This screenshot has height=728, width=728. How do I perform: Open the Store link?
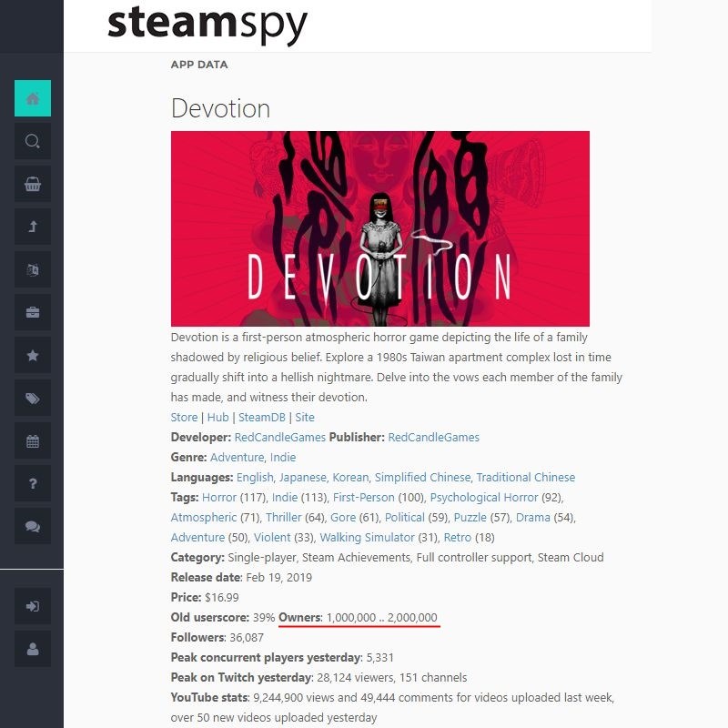pyautogui.click(x=184, y=417)
